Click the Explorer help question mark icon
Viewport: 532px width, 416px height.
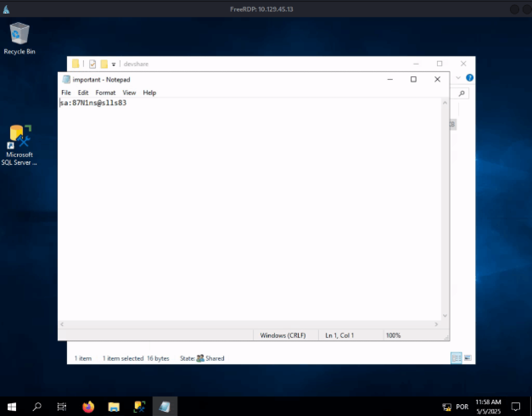pos(469,78)
